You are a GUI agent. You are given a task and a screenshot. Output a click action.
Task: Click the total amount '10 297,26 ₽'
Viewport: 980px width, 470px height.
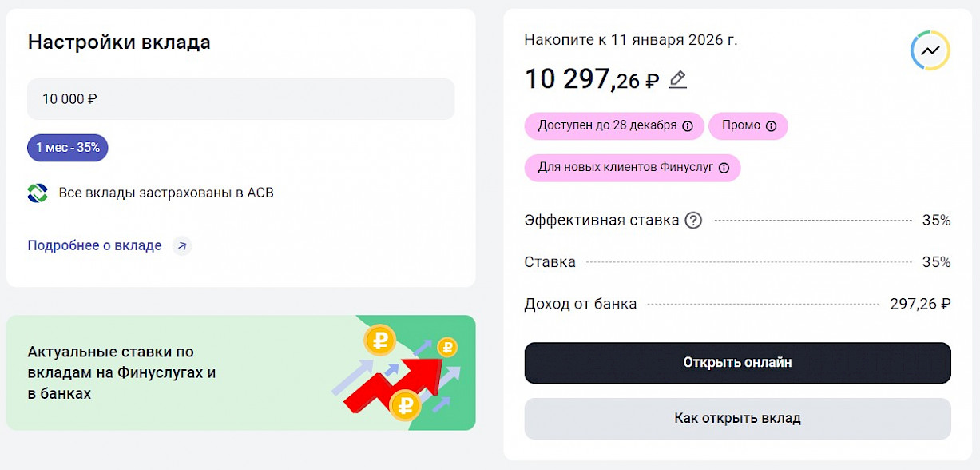click(x=591, y=79)
